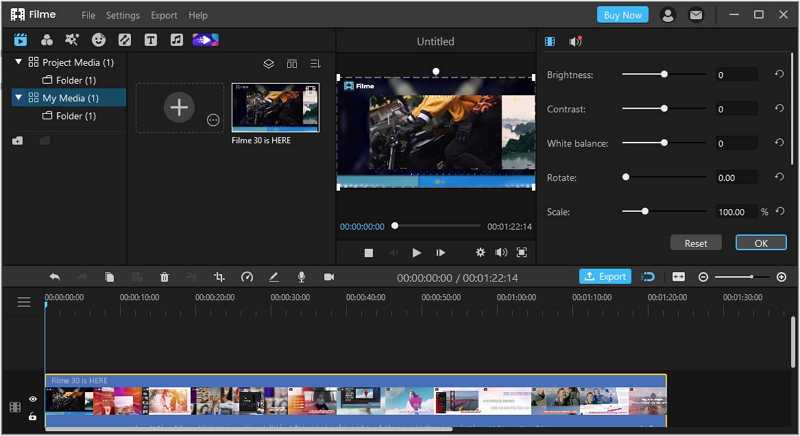
Task: Open preview settings gear icon
Action: point(480,252)
